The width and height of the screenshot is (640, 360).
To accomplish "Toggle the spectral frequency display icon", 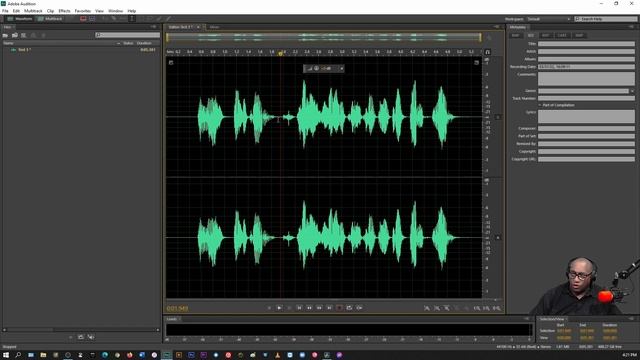I will coord(83,19).
